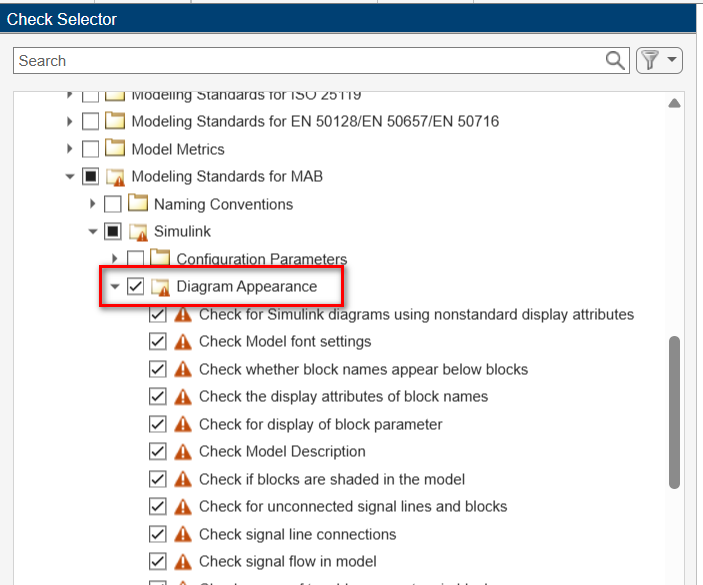Select 'Modeling Standards for EN 50128/EN 50657/EN 50716'
Screen dimensions: 703x585
[315, 121]
